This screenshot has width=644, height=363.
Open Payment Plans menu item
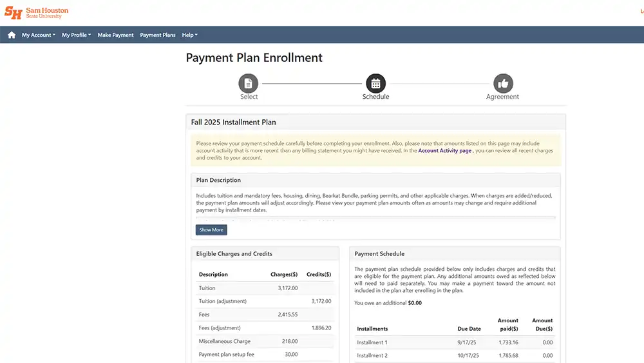tap(158, 35)
